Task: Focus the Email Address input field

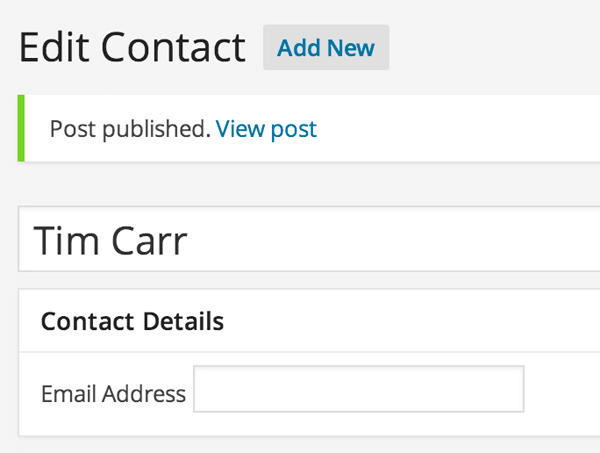Action: tap(358, 390)
